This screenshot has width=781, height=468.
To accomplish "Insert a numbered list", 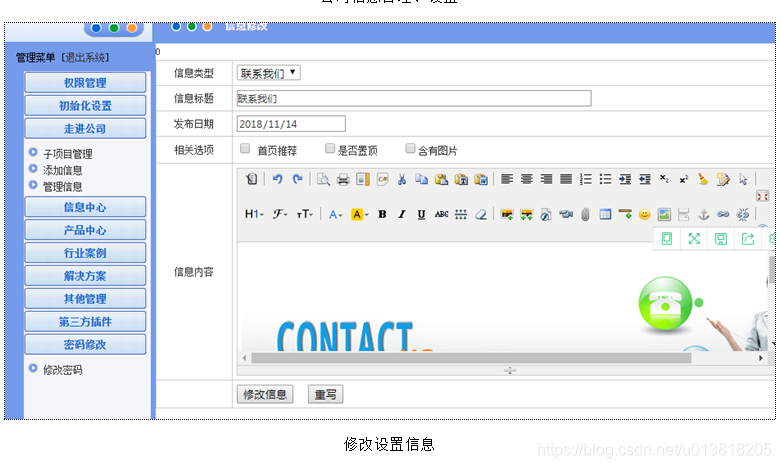I will (x=586, y=179).
